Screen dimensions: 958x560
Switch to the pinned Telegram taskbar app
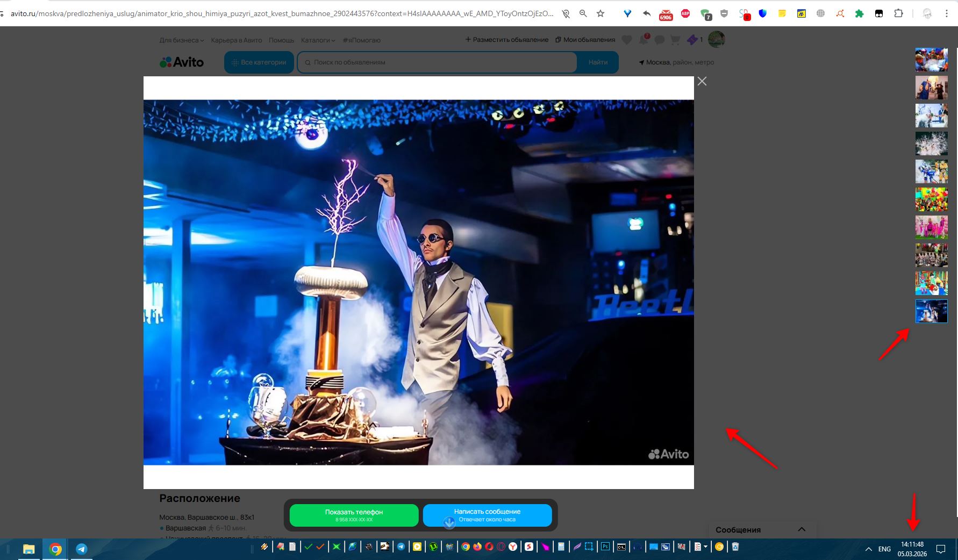point(81,549)
